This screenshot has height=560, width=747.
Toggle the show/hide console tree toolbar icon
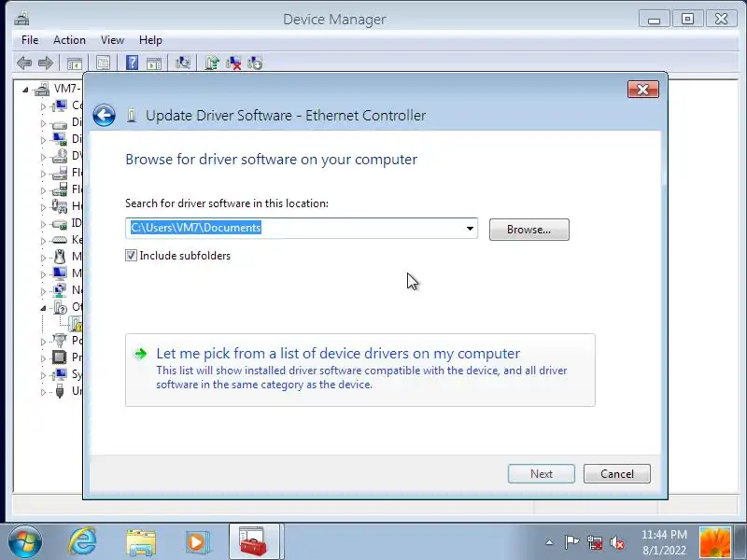tap(75, 63)
